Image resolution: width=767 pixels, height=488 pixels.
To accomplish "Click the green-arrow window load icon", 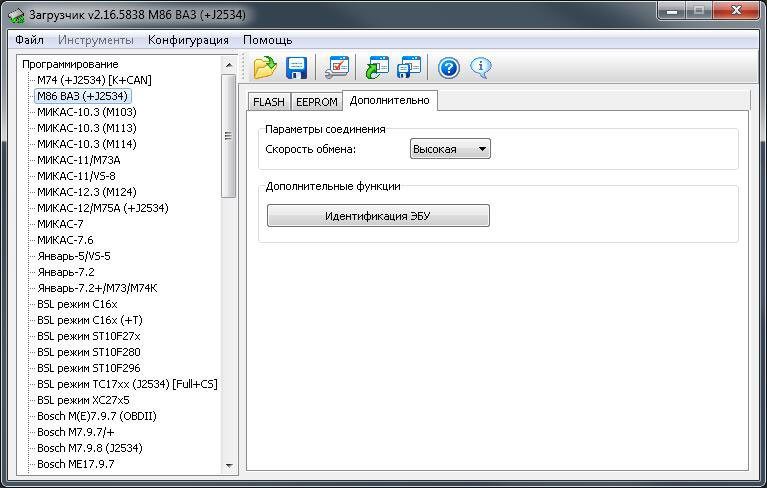I will click(378, 68).
